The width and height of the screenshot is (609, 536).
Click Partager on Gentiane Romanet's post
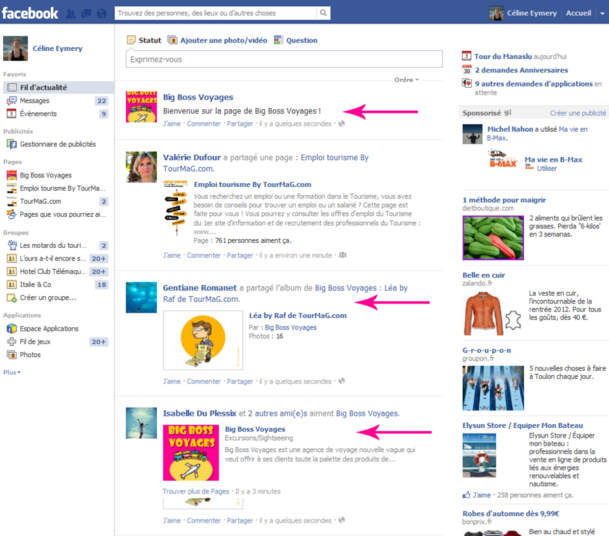(x=240, y=381)
